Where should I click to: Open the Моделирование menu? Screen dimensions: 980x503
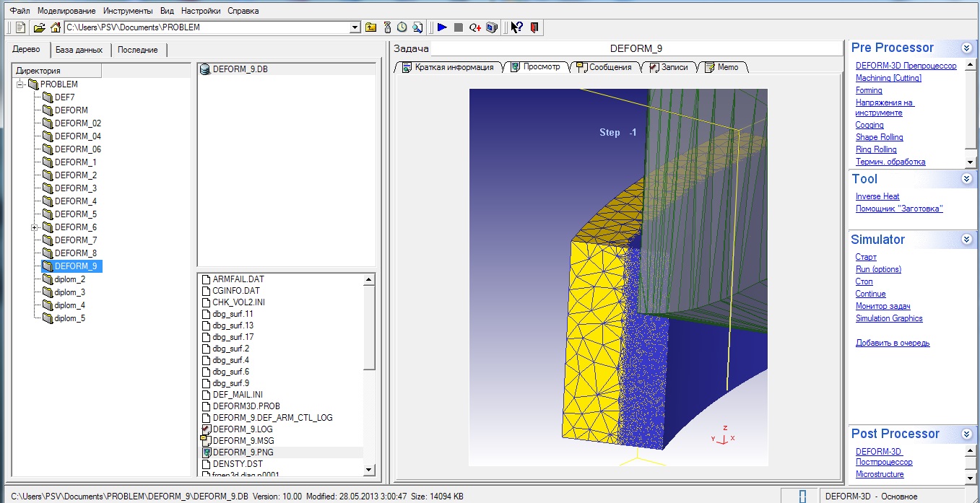click(x=66, y=11)
